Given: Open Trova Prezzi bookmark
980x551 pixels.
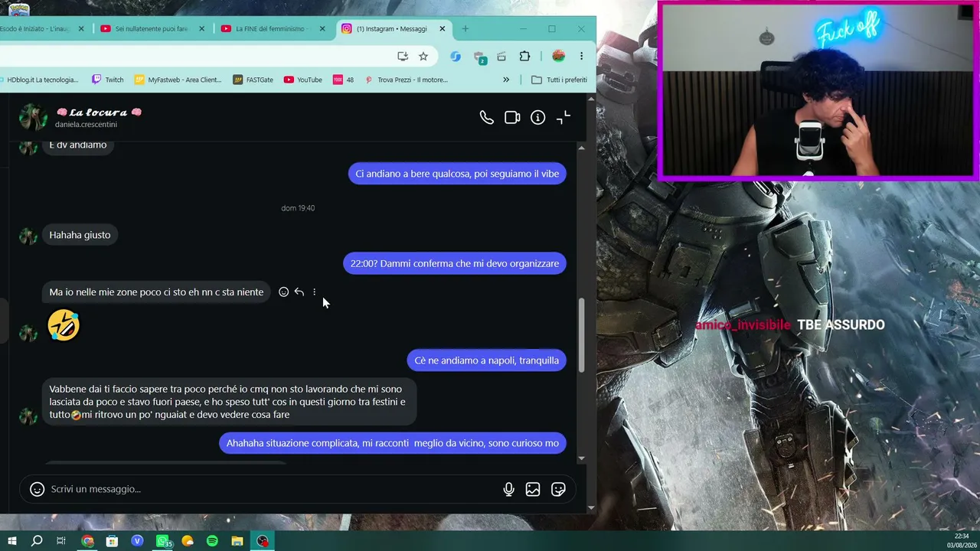Looking at the screenshot, I should [x=406, y=80].
